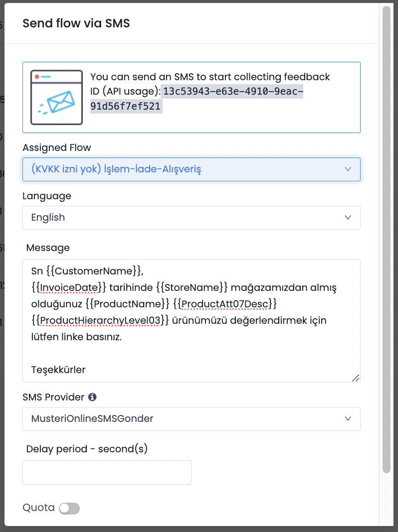Click the 'Delay period - second(s)' label

click(x=87, y=449)
